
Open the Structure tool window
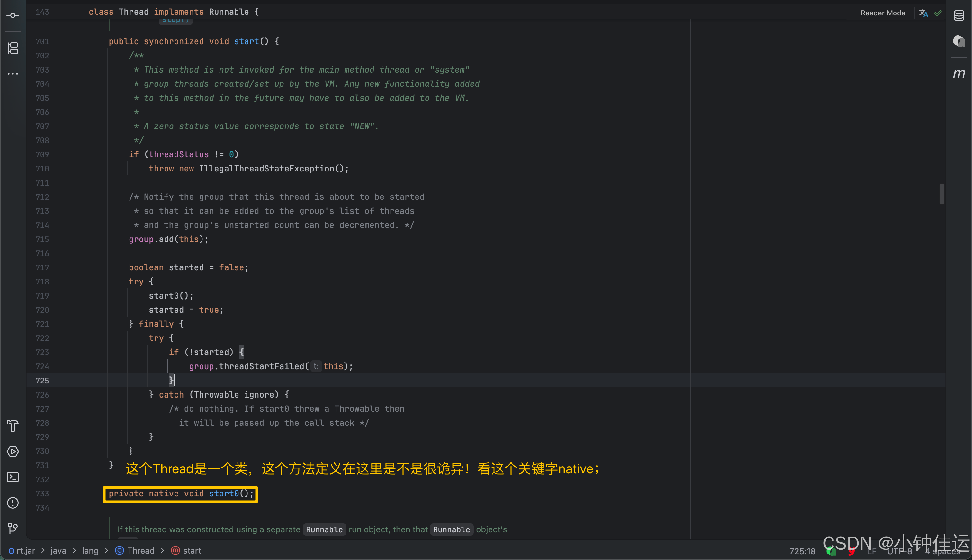13,48
